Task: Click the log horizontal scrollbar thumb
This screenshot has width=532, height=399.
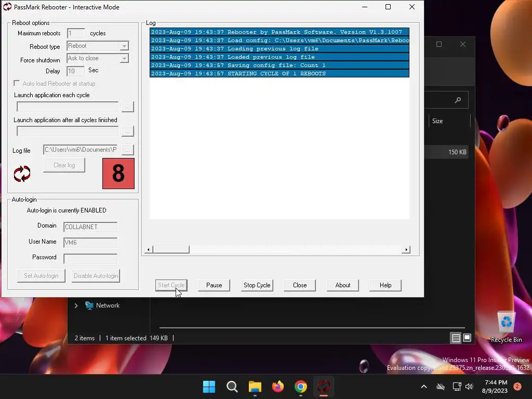Action: [171, 250]
